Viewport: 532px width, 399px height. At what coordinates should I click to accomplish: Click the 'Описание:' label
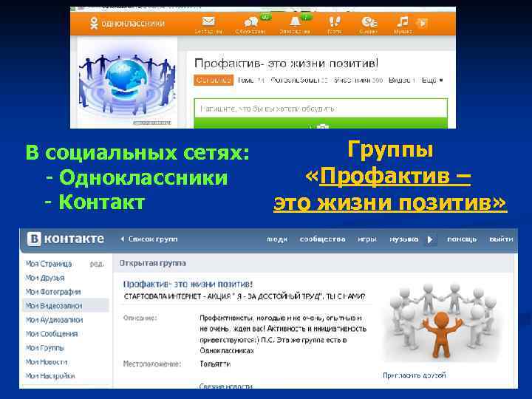coord(140,318)
